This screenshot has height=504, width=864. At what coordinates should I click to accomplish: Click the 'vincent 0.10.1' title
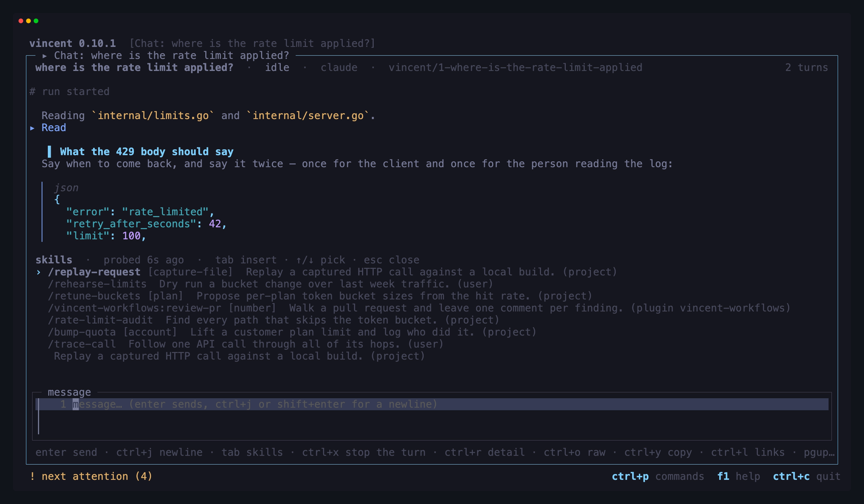72,43
